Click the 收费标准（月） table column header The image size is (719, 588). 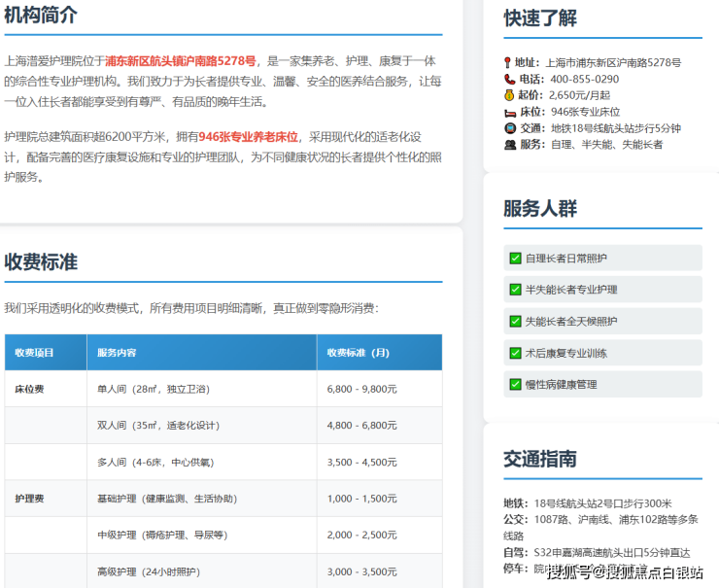point(358,353)
